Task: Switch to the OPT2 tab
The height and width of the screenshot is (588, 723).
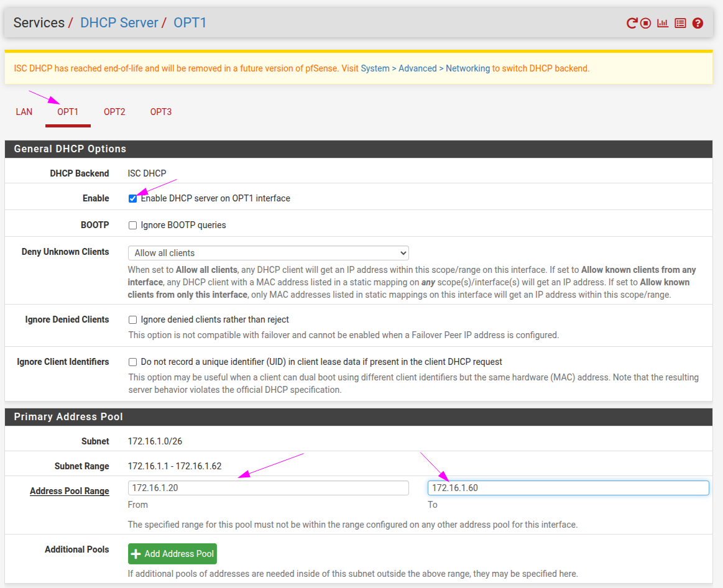Action: [x=114, y=112]
